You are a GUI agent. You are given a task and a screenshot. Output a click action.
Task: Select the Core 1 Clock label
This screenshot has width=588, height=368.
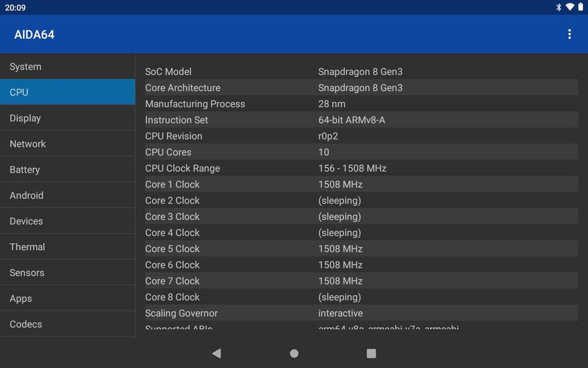point(172,185)
